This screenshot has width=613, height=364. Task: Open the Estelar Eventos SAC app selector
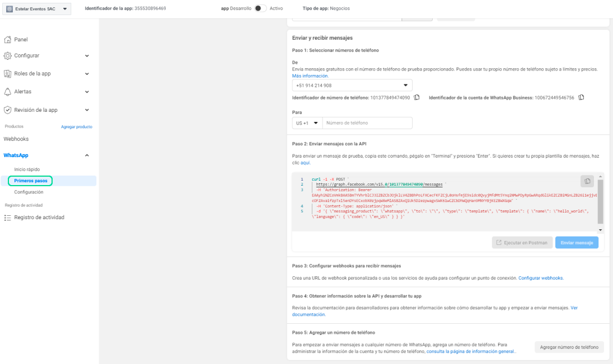pyautogui.click(x=36, y=8)
